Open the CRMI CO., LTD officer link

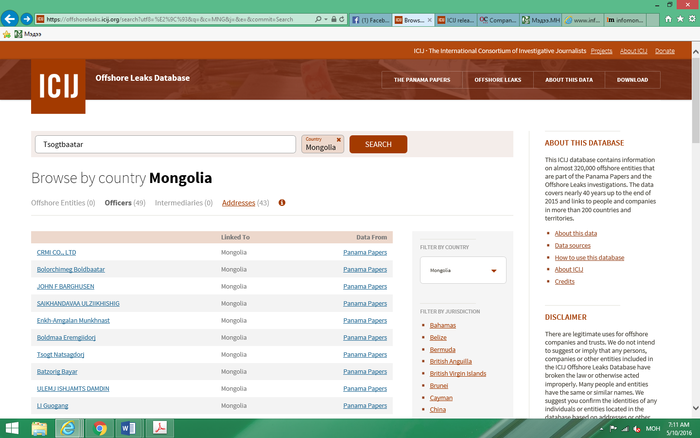point(56,252)
